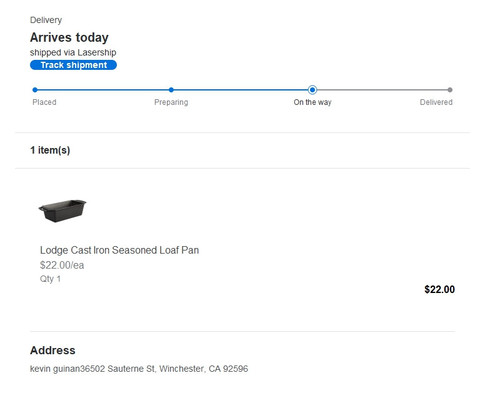Click the Preparing step label
Image resolution: width=500 pixels, height=416 pixels.
[171, 102]
